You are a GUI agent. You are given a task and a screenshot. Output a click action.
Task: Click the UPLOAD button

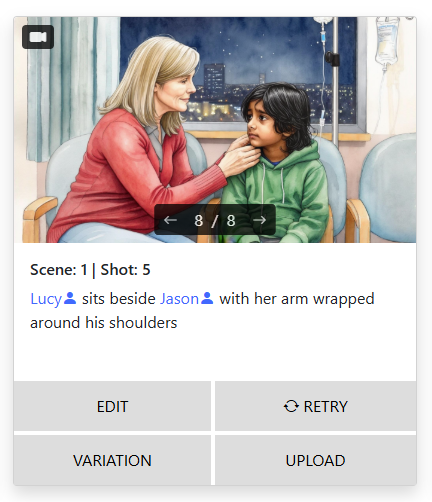coord(315,460)
